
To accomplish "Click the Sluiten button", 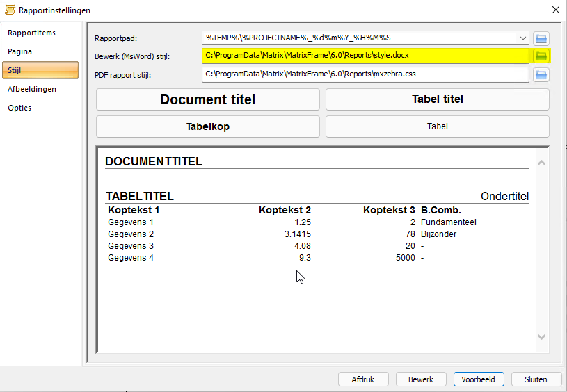I will [x=536, y=379].
